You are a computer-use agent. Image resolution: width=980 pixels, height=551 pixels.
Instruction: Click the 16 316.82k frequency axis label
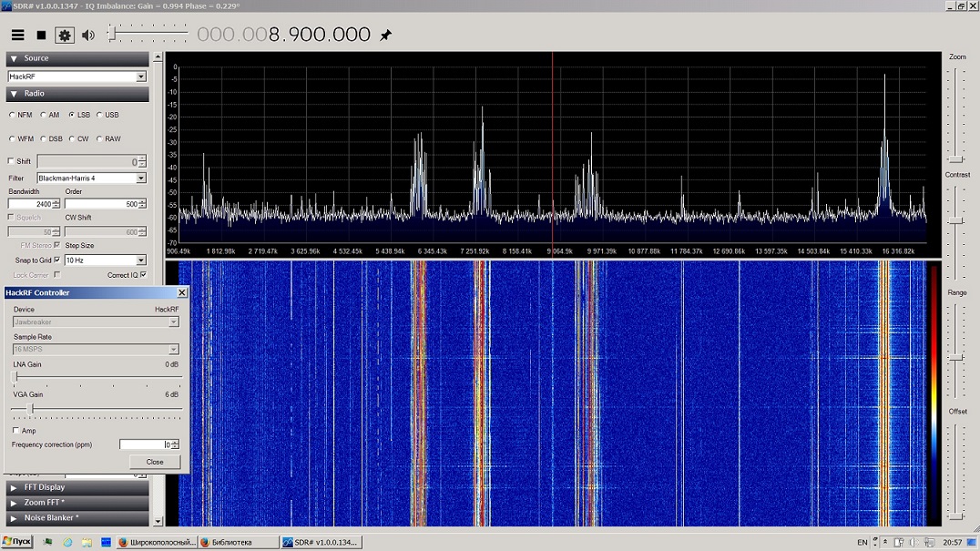(898, 251)
